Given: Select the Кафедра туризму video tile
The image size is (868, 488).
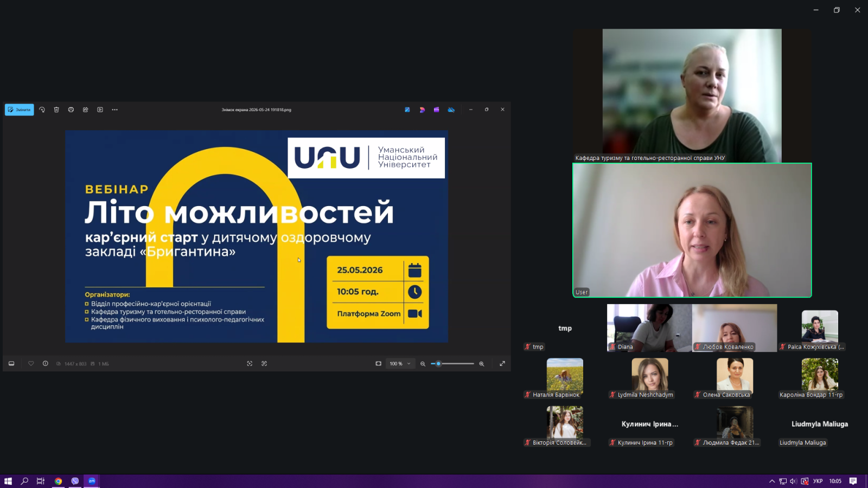Looking at the screenshot, I should pyautogui.click(x=692, y=95).
